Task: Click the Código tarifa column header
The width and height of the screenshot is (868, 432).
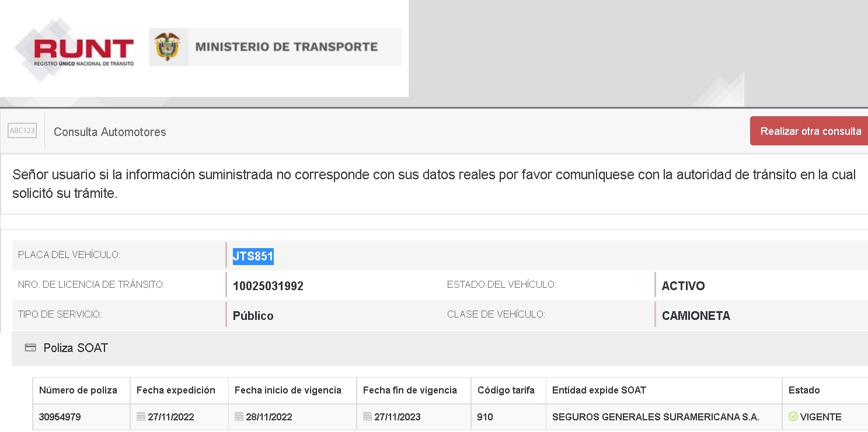Action: [506, 390]
